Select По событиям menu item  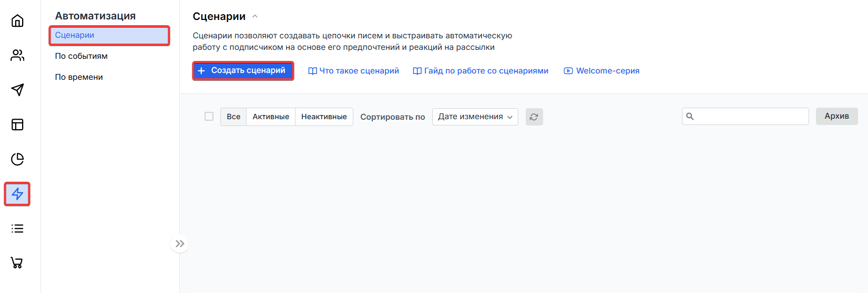81,56
